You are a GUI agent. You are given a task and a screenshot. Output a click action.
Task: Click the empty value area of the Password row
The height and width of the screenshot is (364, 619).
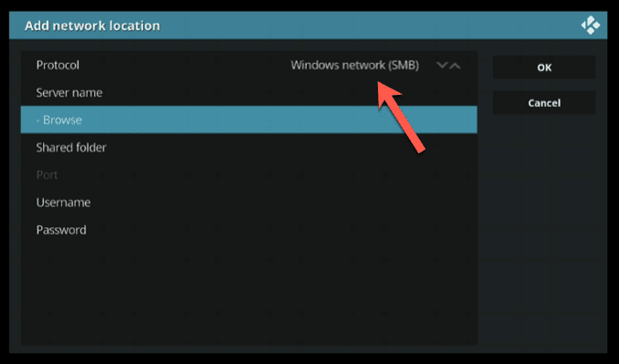[x=282, y=230]
